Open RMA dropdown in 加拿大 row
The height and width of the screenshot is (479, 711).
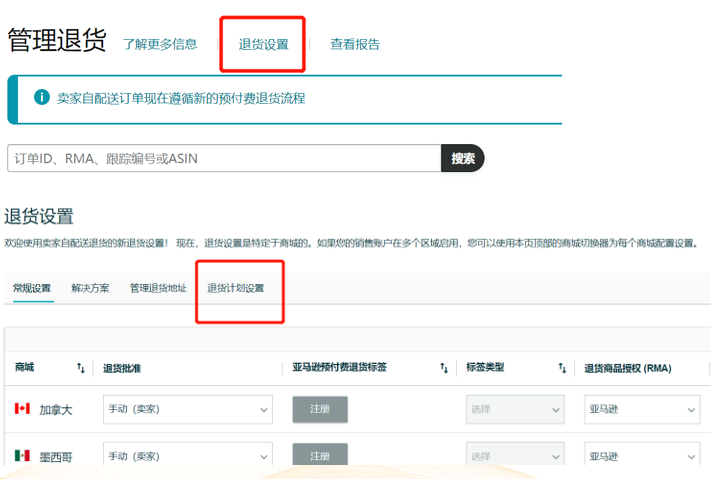642,409
